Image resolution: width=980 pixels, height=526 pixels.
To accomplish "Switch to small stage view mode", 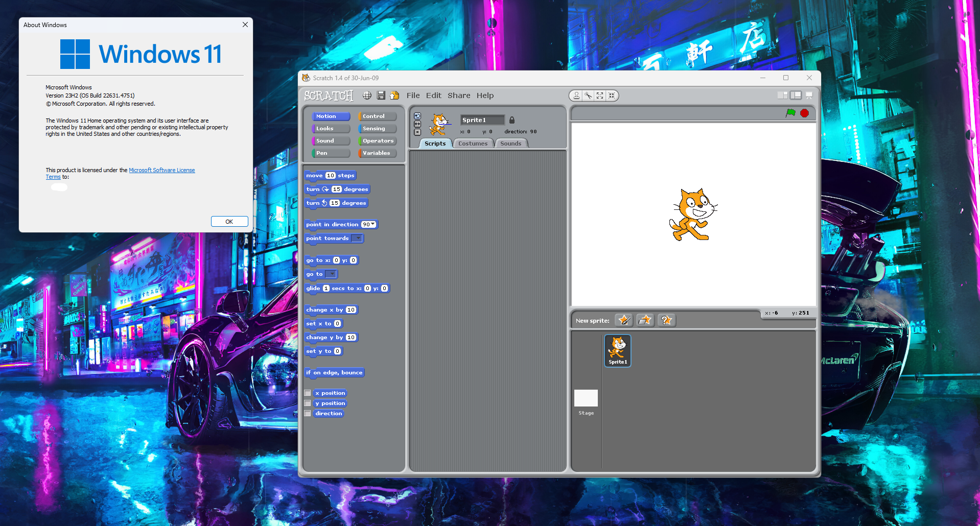I will 782,95.
